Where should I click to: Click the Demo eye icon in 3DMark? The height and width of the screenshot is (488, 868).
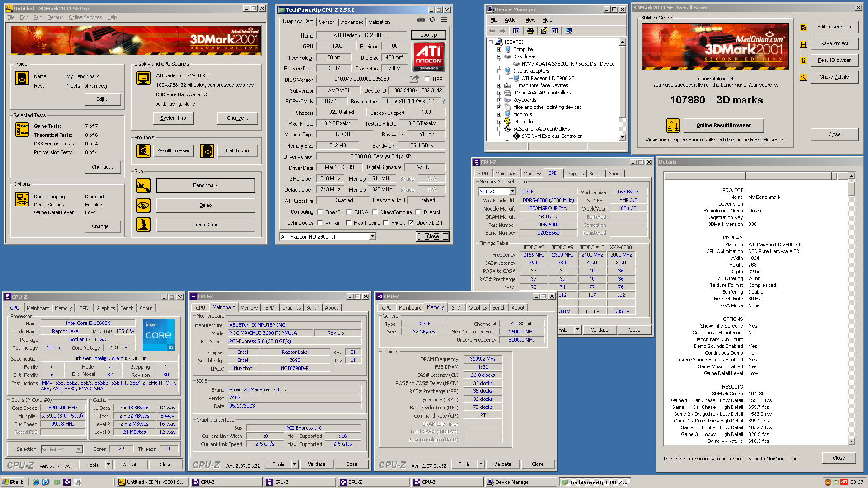point(143,206)
